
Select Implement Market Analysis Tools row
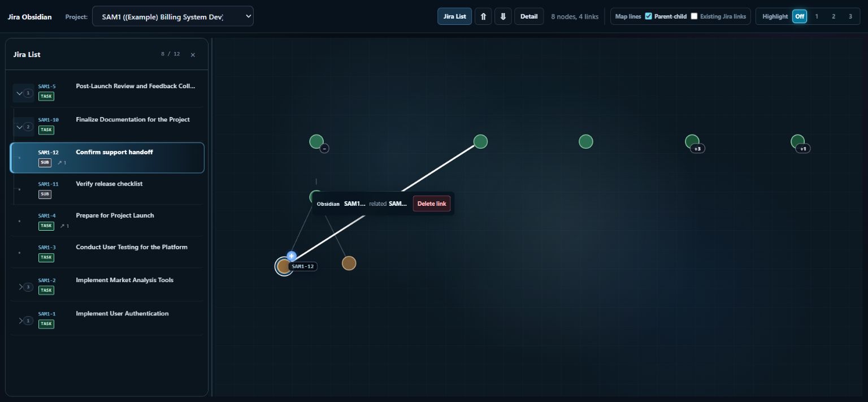(107, 285)
